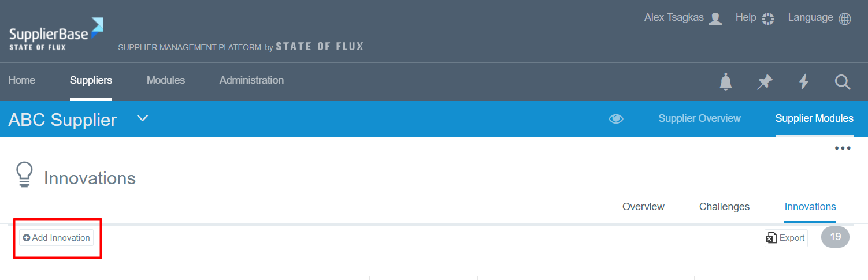Click the Add Innovation button
The height and width of the screenshot is (280, 868).
(x=57, y=238)
